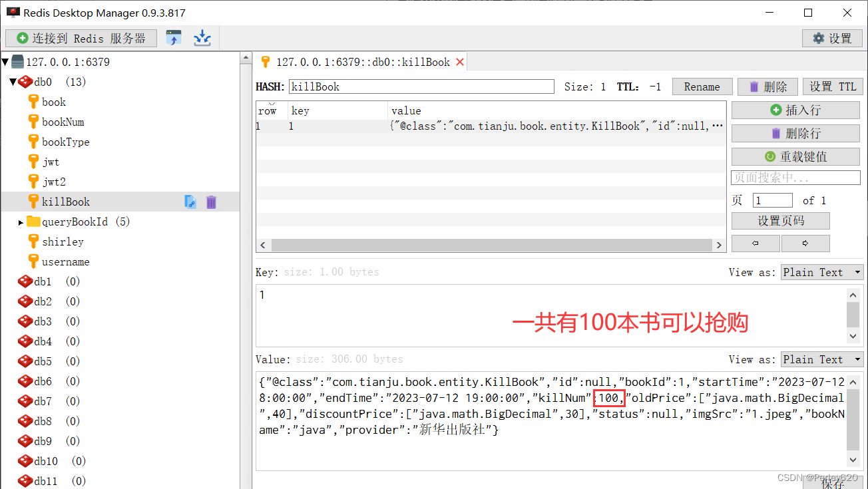Go to the next page arrow button
The image size is (868, 489).
click(805, 244)
